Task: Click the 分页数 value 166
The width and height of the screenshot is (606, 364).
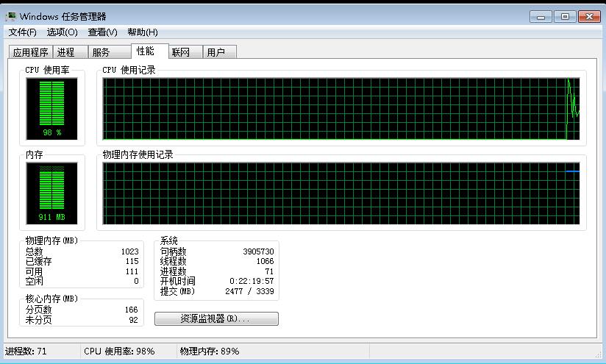Action: [x=132, y=310]
